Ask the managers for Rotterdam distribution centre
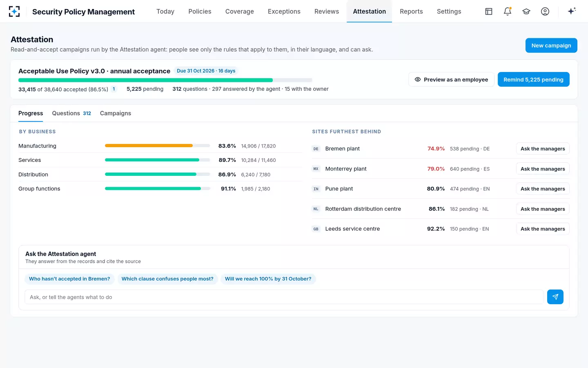This screenshot has width=588, height=368. pyautogui.click(x=543, y=209)
